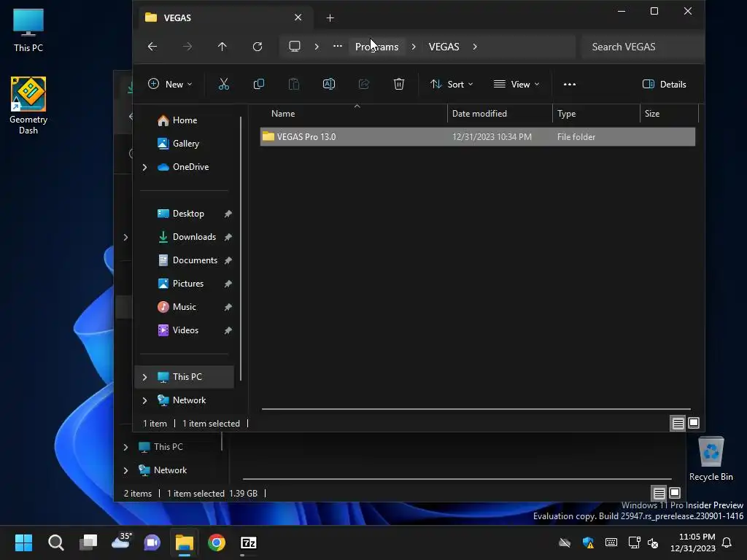Navigate up one folder level
The image size is (747, 560).
tap(222, 47)
